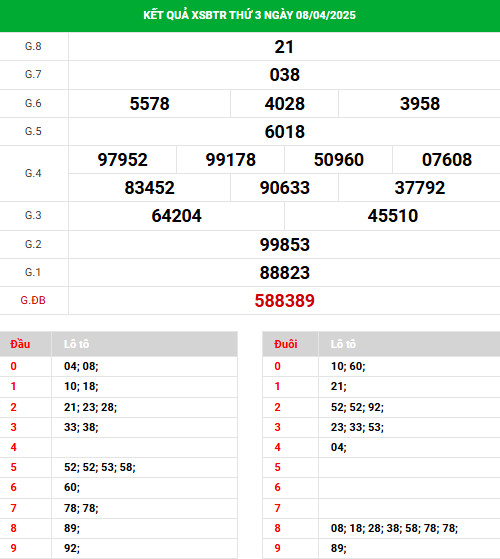Select G.6 number 5578
Viewport: 500px width, 559px height.
149,104
